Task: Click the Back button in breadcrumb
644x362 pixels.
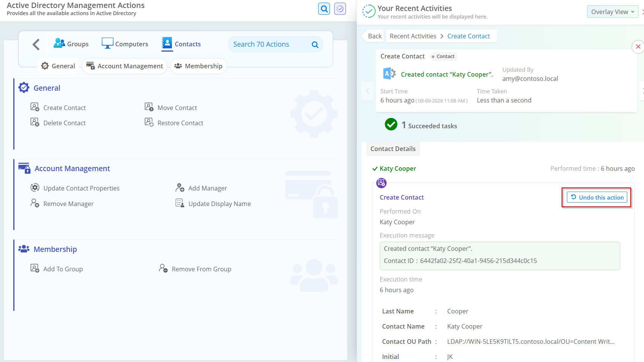Action: [375, 36]
